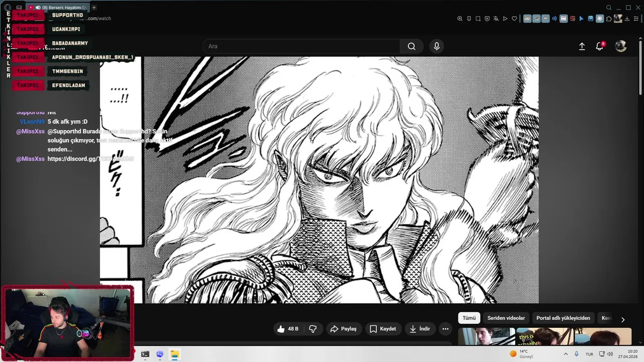Click the browser page vertical scrollbar
Image resolution: width=644 pixels, height=362 pixels.
[x=640, y=68]
